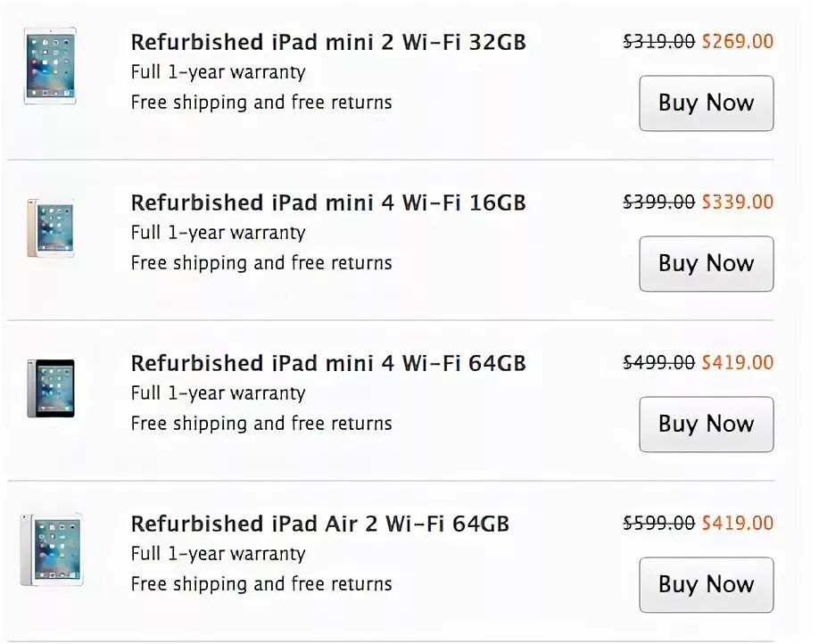Click the $269.00 sale price
This screenshot has width=819, height=644.
pos(738,41)
